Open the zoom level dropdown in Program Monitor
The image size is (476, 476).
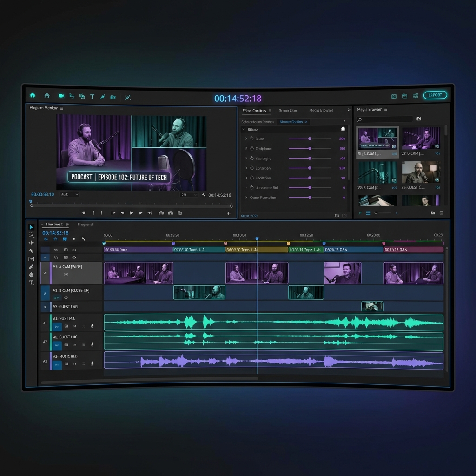click(188, 195)
